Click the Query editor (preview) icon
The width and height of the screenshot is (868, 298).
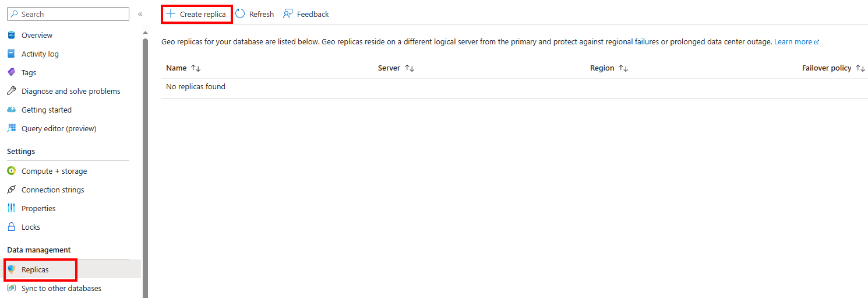coord(11,129)
